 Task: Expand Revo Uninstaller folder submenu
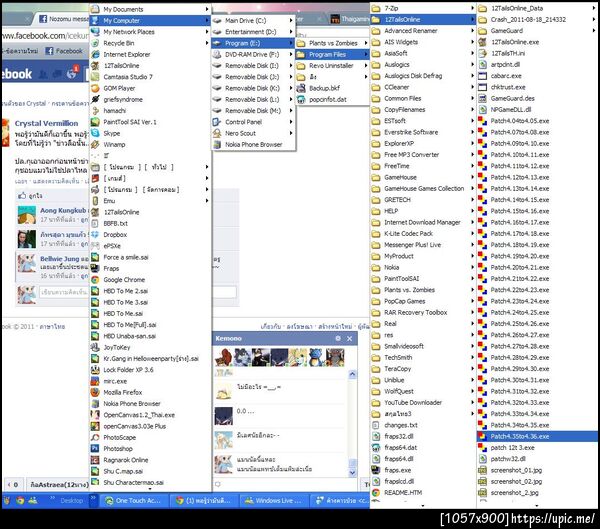(x=365, y=66)
